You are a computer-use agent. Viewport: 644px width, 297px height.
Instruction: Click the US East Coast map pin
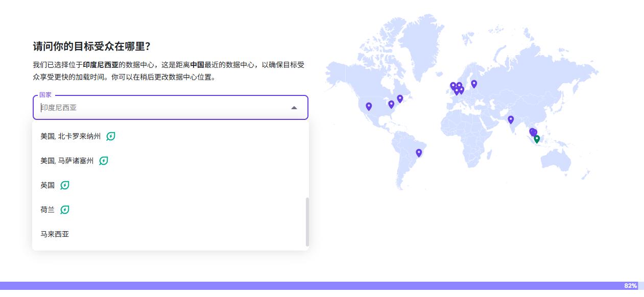tap(400, 98)
